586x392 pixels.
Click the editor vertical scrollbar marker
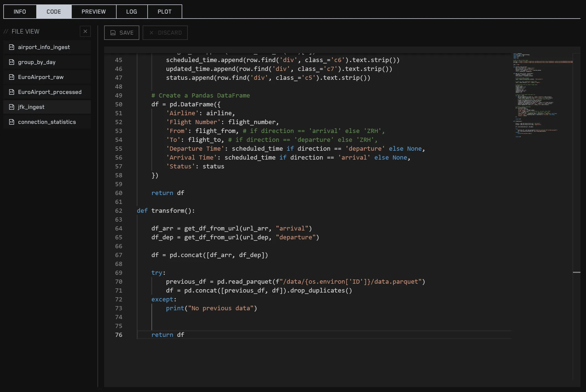577,272
